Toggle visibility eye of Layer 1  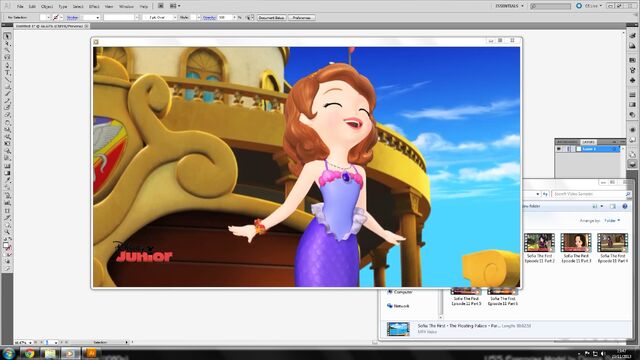tap(559, 149)
